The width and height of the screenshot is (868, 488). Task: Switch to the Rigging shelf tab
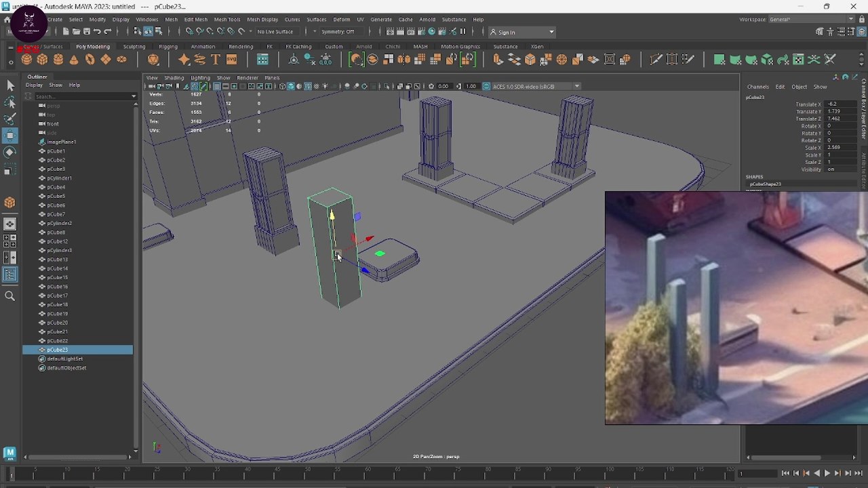click(168, 47)
